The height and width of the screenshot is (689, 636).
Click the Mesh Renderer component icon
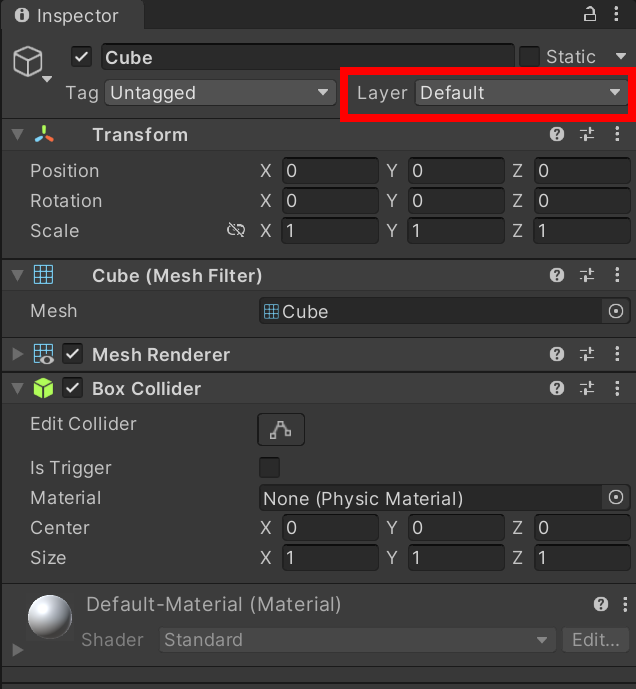click(44, 354)
